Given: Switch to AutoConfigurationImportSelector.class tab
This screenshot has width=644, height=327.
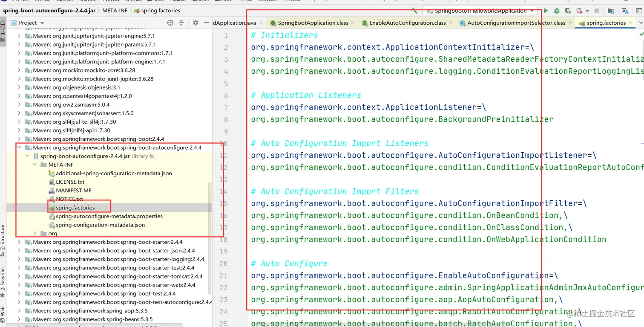Looking at the screenshot, I should [516, 23].
